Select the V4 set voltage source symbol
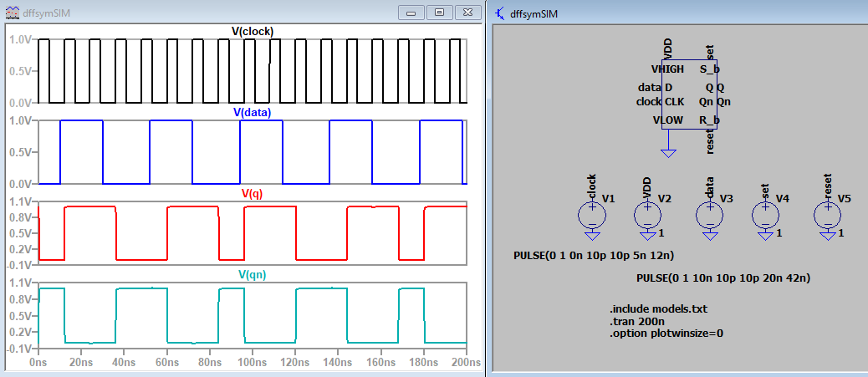 [765, 216]
